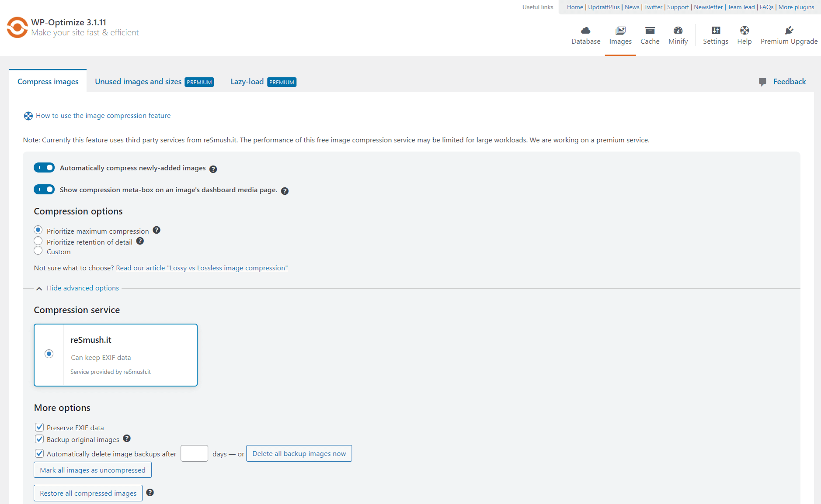Image resolution: width=821 pixels, height=504 pixels.
Task: Click the WP-Optimize logo
Action: pyautogui.click(x=17, y=27)
